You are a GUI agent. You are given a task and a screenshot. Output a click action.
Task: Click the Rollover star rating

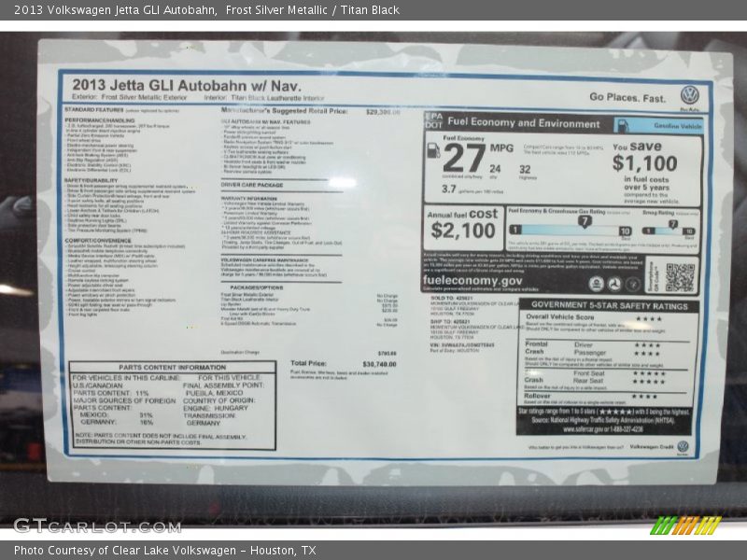[x=644, y=396]
